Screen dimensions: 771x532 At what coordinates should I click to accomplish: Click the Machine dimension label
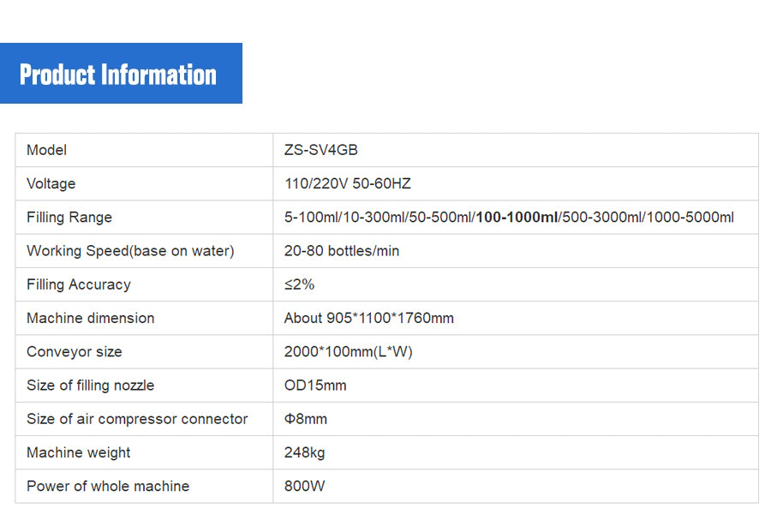click(x=91, y=318)
